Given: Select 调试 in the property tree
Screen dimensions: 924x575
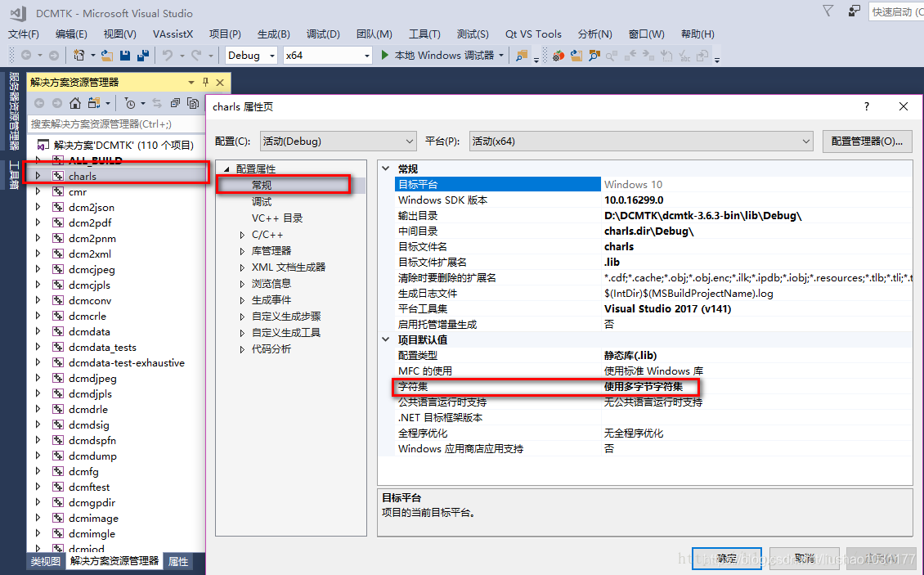Looking at the screenshot, I should pos(262,202).
